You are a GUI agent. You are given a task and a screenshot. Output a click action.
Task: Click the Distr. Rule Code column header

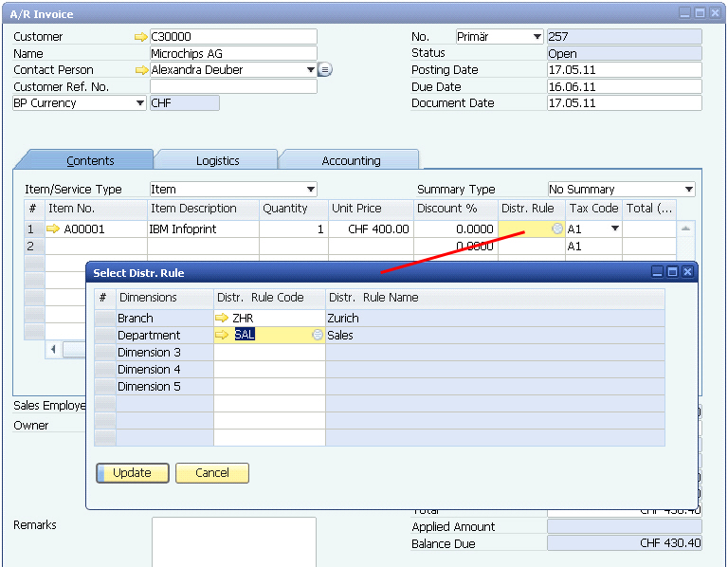click(x=269, y=298)
